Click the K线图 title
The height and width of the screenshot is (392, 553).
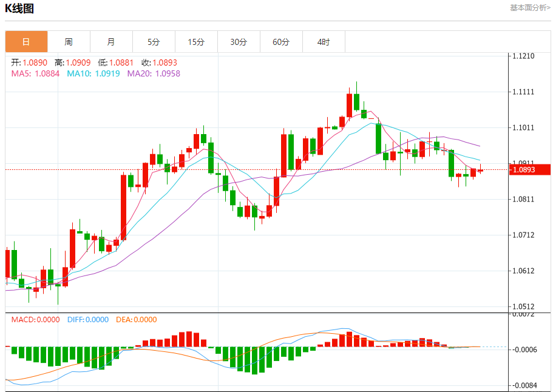(19, 8)
